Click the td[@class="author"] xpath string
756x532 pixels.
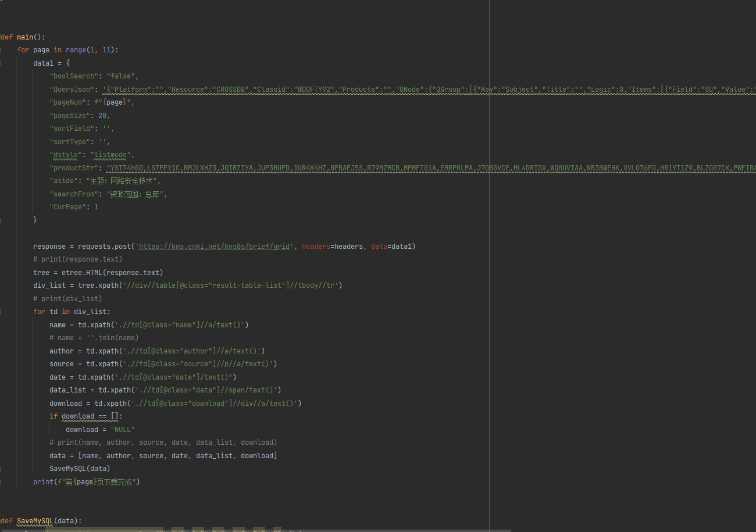[192, 351]
